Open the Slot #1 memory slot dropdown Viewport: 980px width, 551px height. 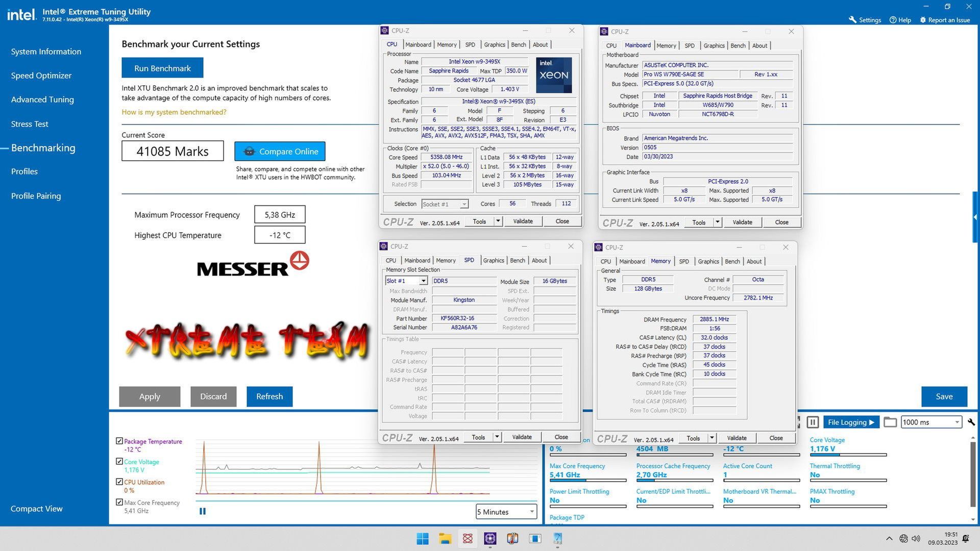pyautogui.click(x=406, y=281)
